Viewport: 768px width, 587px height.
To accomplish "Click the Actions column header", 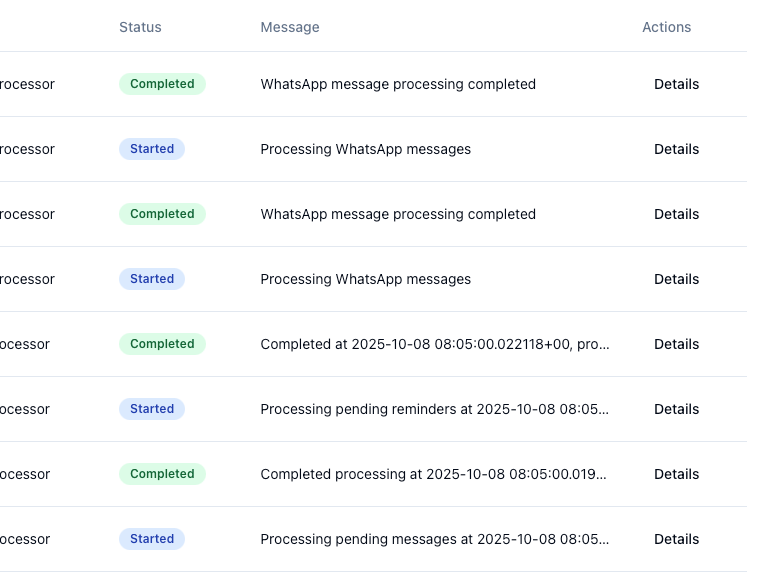I will (666, 27).
